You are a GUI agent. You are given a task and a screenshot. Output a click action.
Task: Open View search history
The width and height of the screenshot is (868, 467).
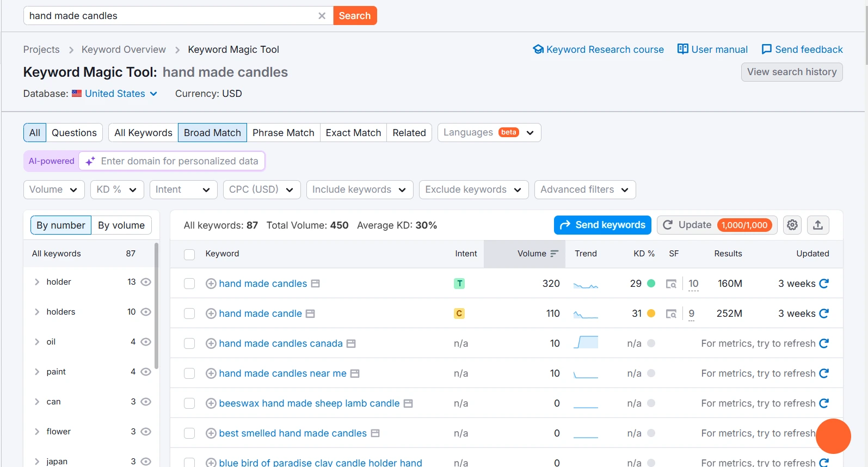coord(792,72)
